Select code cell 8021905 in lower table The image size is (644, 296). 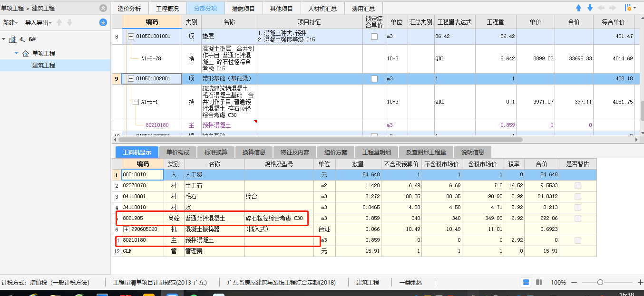tap(143, 219)
